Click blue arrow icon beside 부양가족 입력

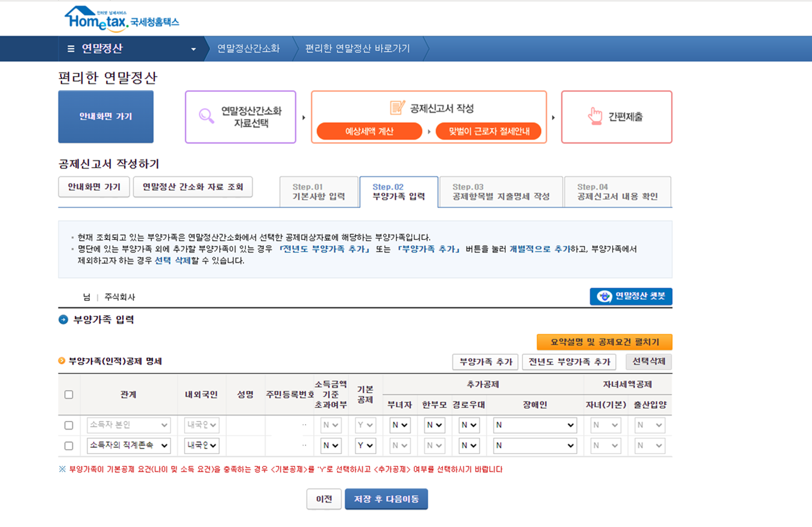pos(63,320)
